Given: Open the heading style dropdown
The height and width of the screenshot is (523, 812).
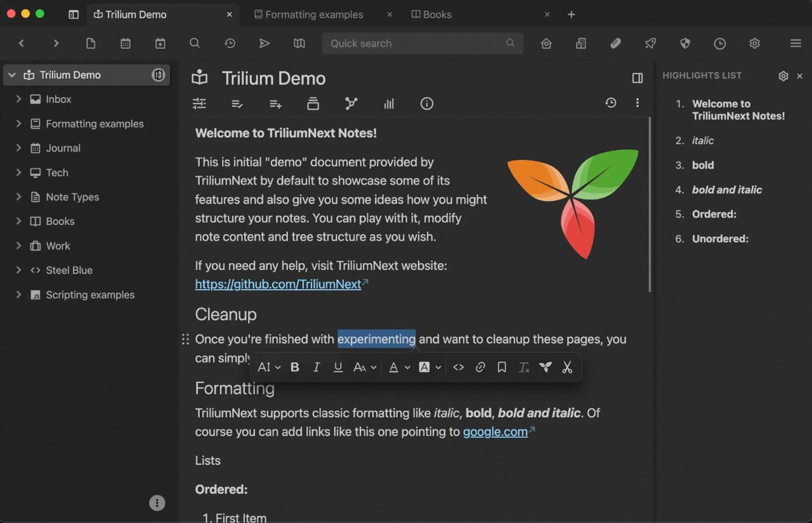Looking at the screenshot, I should [269, 367].
